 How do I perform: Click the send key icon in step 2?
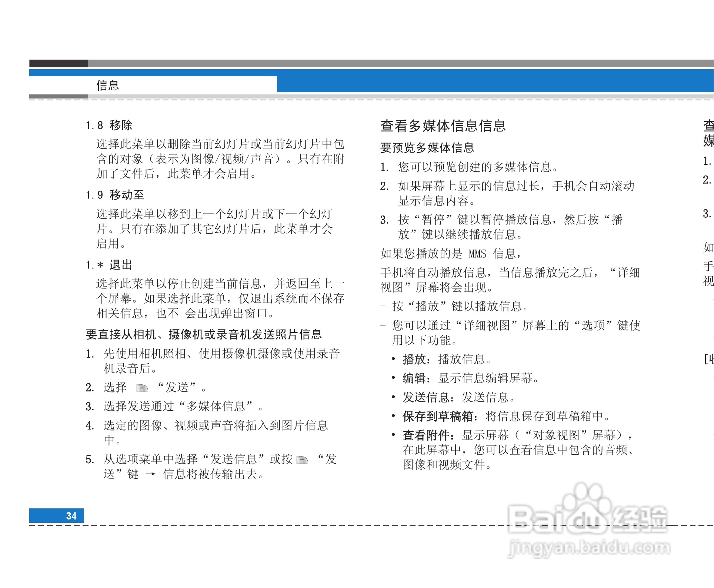(142, 388)
